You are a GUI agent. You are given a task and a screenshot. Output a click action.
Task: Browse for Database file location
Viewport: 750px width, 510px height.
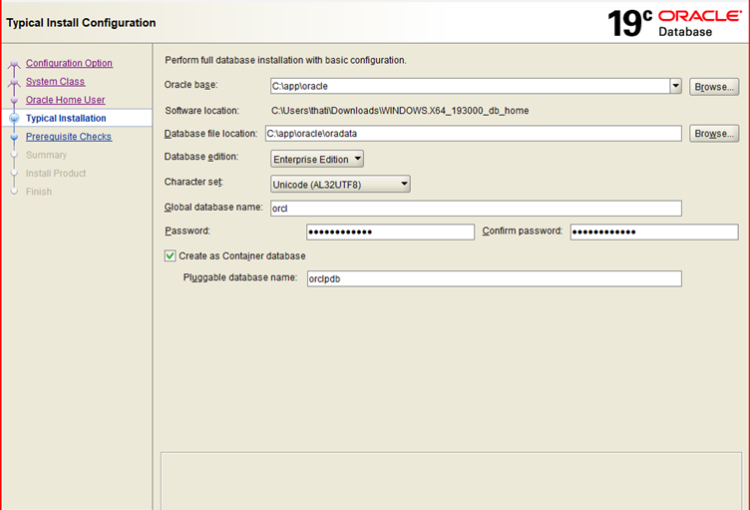(x=714, y=133)
